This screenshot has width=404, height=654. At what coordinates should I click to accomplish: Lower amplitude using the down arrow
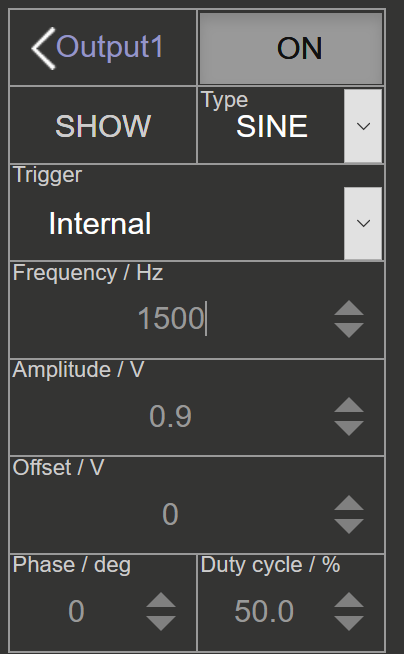(349, 428)
